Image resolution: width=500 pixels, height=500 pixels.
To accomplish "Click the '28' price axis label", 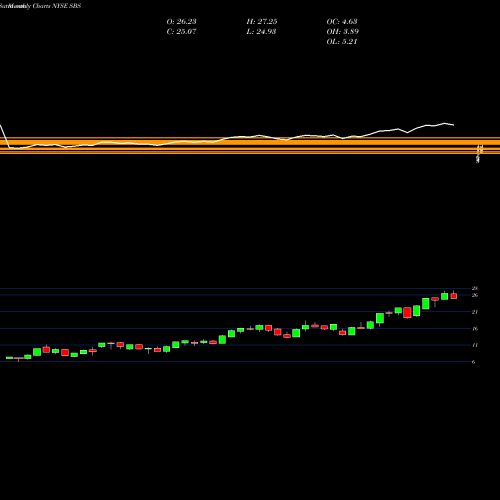I will [475, 288].
